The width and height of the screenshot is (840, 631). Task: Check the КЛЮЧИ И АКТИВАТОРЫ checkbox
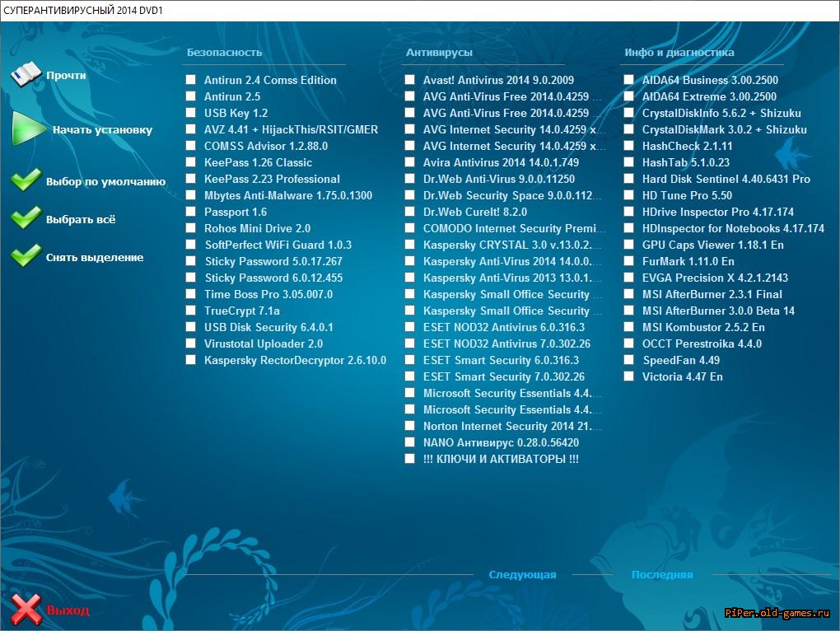[x=410, y=459]
